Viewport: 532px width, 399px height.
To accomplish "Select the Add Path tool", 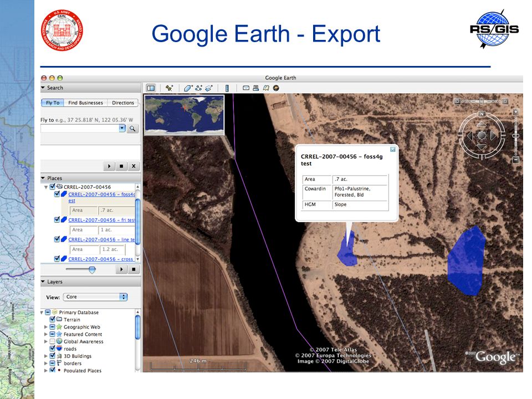I will (198, 88).
